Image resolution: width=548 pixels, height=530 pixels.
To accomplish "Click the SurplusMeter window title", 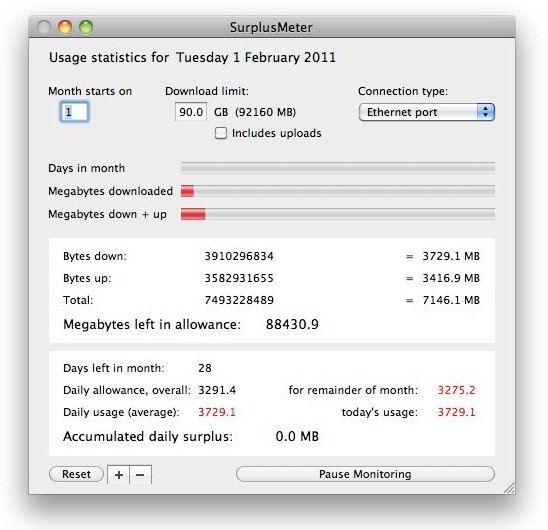I will 271,27.
